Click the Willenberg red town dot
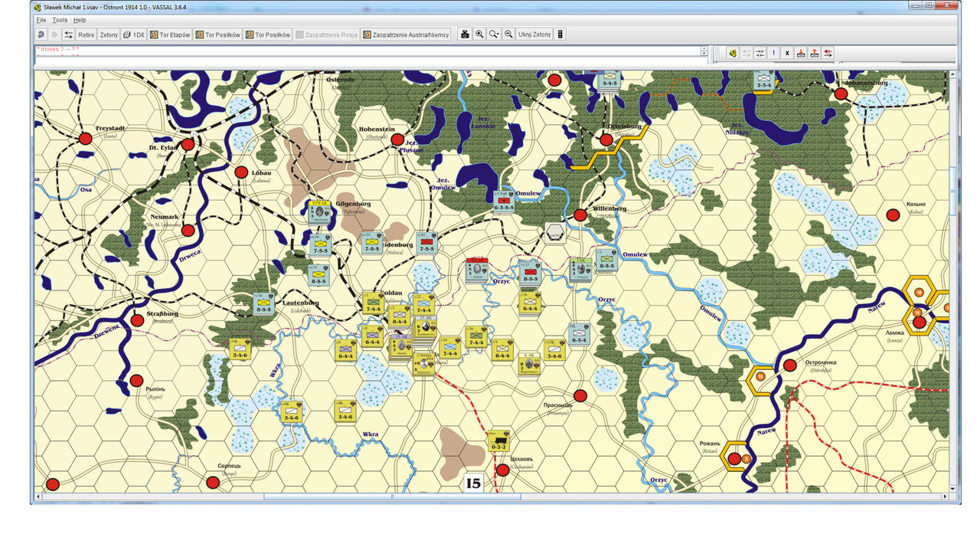980x544 pixels. pyautogui.click(x=580, y=215)
